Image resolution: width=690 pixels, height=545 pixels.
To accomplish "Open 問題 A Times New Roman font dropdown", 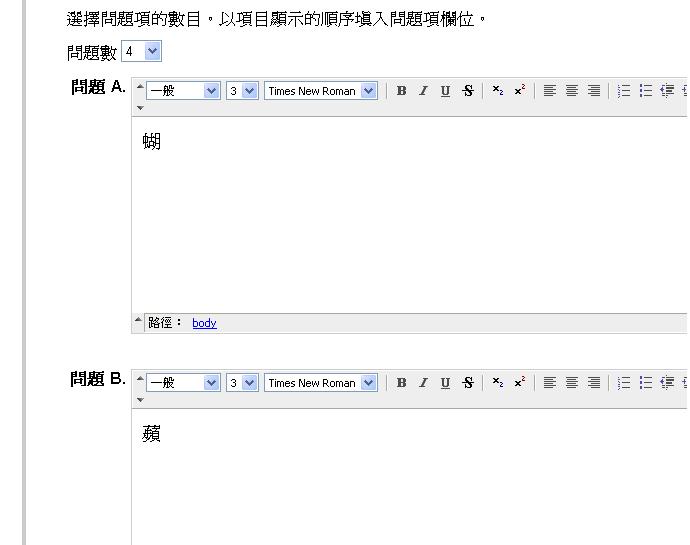I will 320,91.
